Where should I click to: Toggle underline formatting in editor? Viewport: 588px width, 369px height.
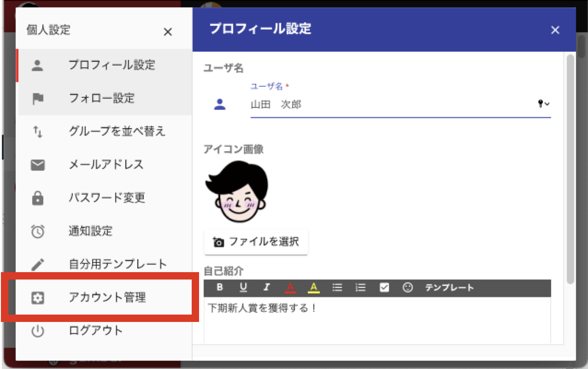tap(243, 287)
